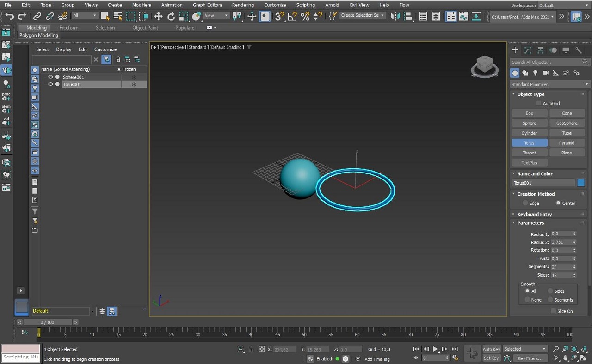Select the Edge creation method radio button
The width and height of the screenshot is (592, 364).
point(525,203)
